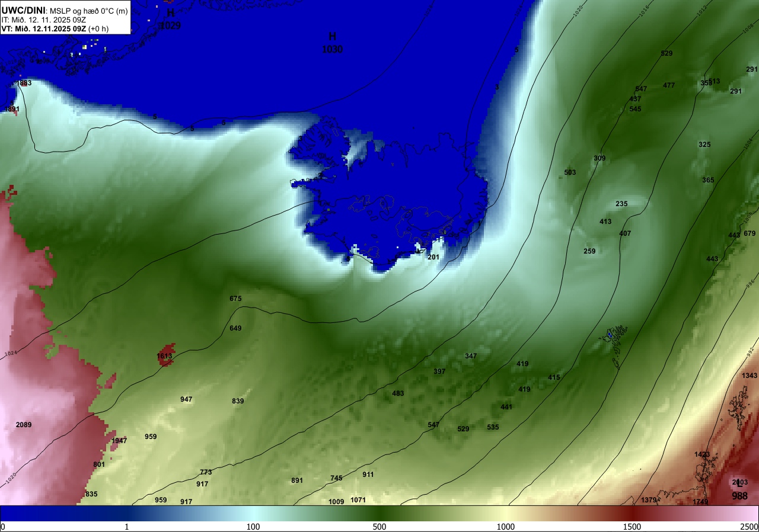
Task: Select the 201 value near the south coast
Action: point(433,257)
